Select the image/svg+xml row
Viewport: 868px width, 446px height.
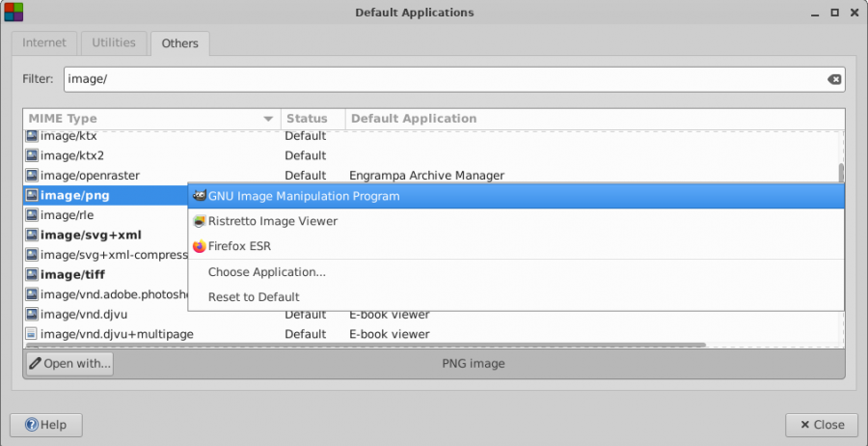point(105,236)
